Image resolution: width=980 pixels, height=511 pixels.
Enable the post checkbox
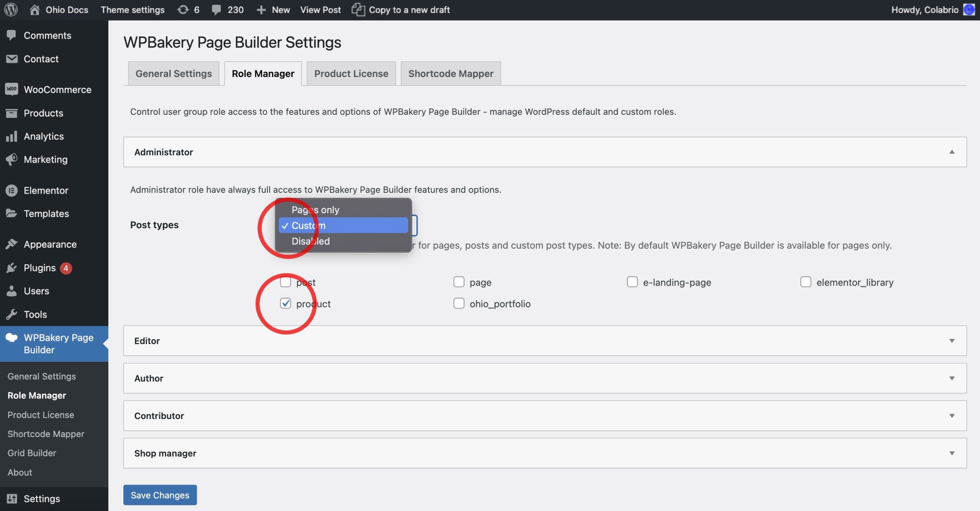(x=286, y=282)
